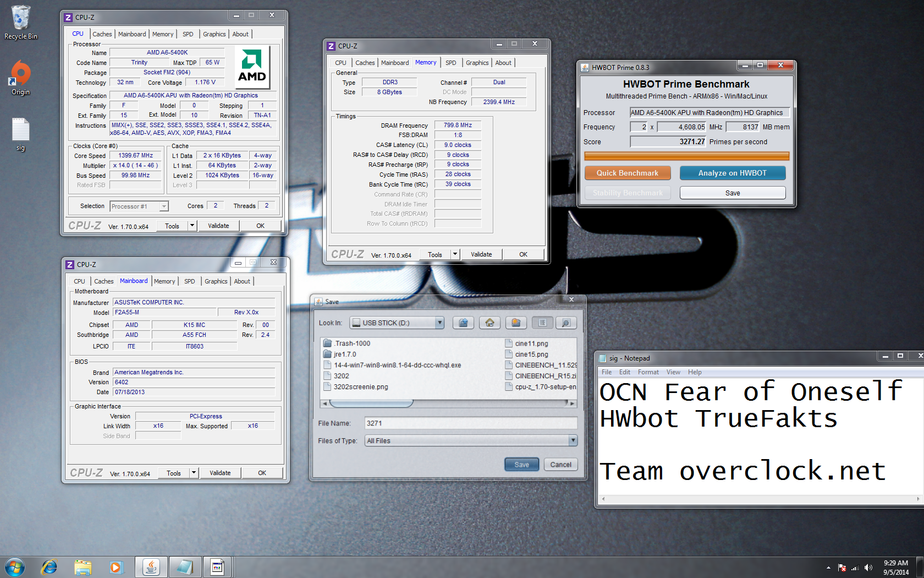Click the volume speaker tray icon
The height and width of the screenshot is (578, 924).
[x=868, y=568]
